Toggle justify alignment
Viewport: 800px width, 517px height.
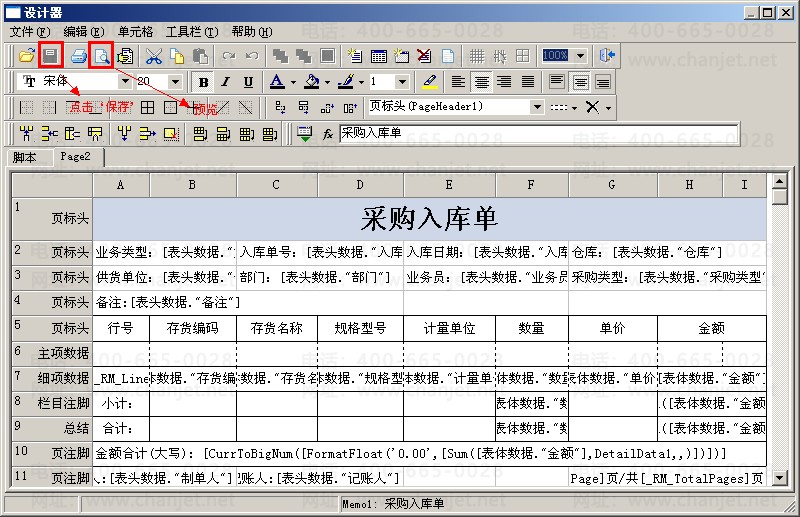click(528, 82)
